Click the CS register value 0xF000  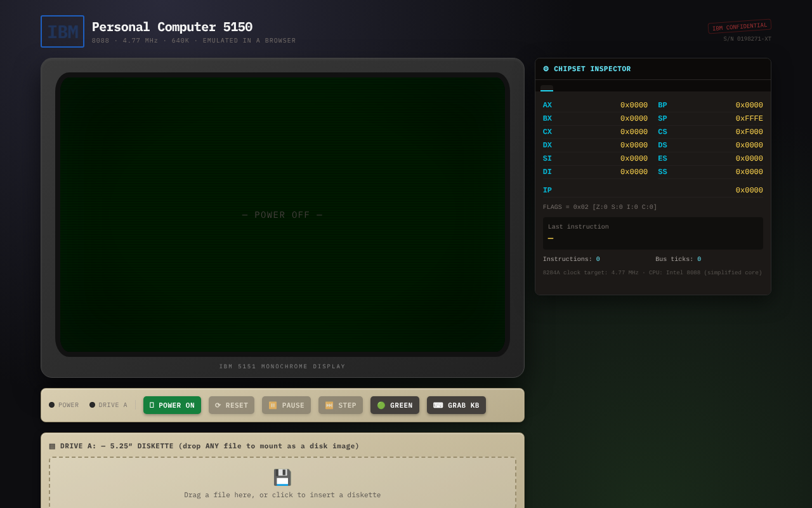point(749,132)
